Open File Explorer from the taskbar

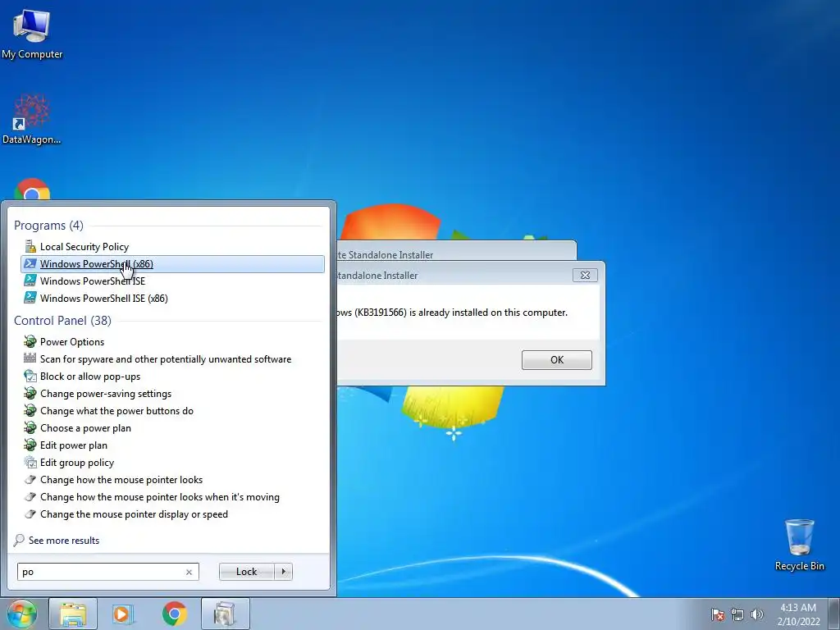coord(73,614)
